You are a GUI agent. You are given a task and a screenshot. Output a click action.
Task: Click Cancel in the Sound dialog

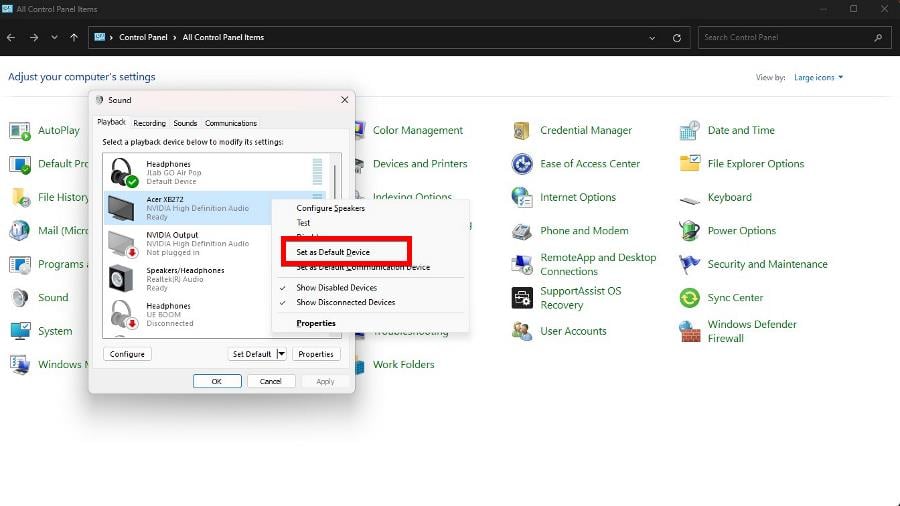[x=271, y=381]
